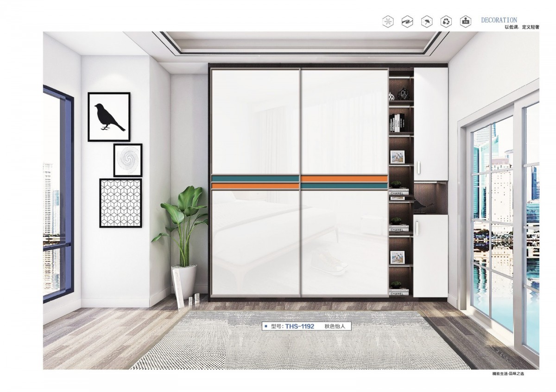The height and width of the screenshot is (392, 556).
Task: Click the black bird framed picture
Action: [109, 116]
